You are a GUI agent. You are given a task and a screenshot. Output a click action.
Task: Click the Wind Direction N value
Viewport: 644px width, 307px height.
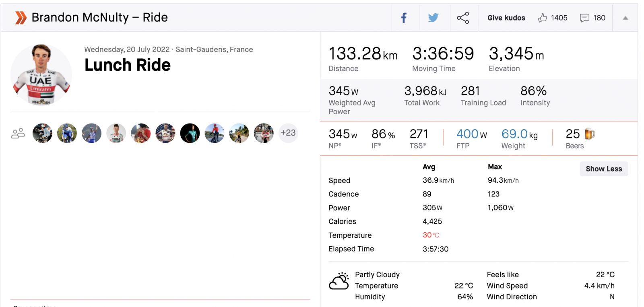[612, 297]
